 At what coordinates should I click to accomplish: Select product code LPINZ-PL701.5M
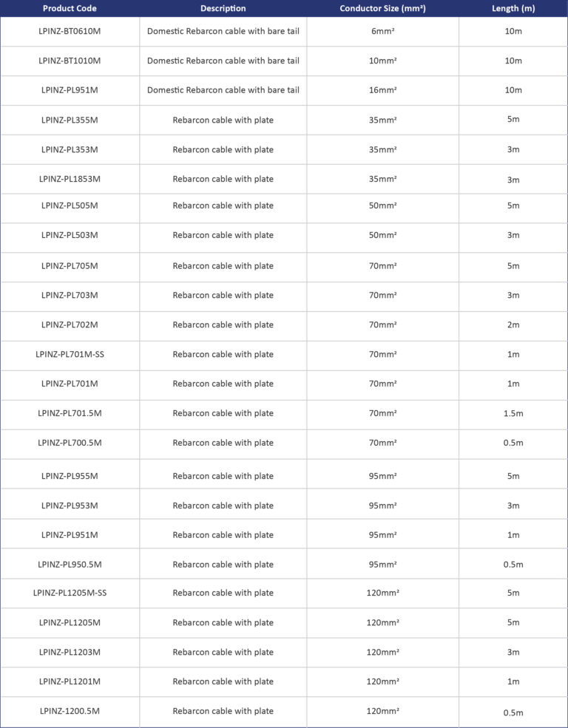70,414
